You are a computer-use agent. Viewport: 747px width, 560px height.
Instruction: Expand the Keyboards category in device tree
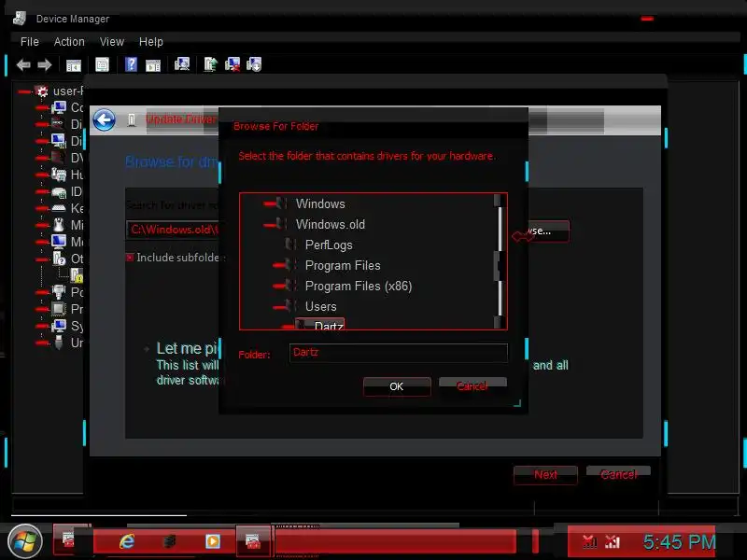pos(42,208)
